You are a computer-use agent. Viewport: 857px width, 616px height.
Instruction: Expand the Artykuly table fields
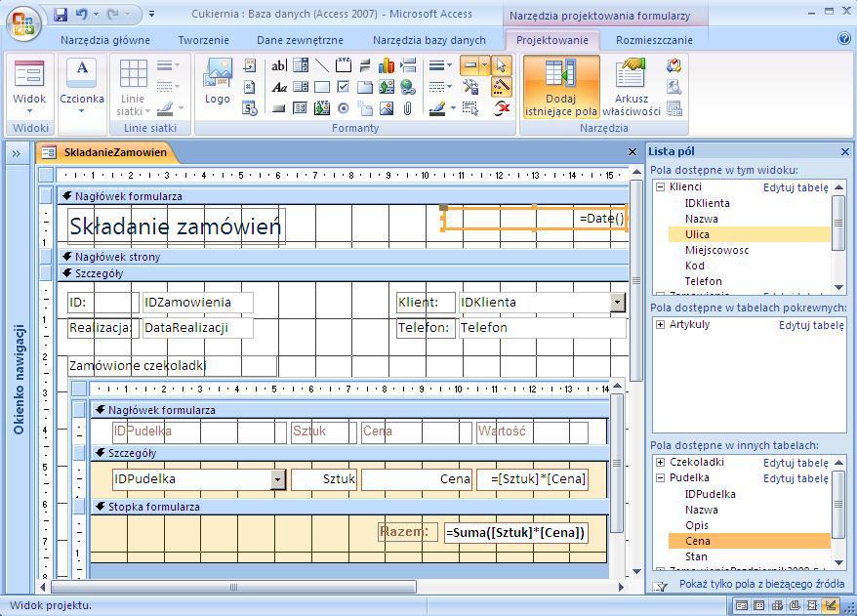click(660, 325)
